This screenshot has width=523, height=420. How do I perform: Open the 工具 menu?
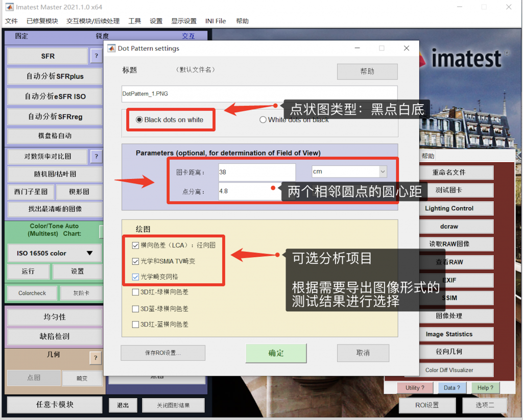click(134, 21)
